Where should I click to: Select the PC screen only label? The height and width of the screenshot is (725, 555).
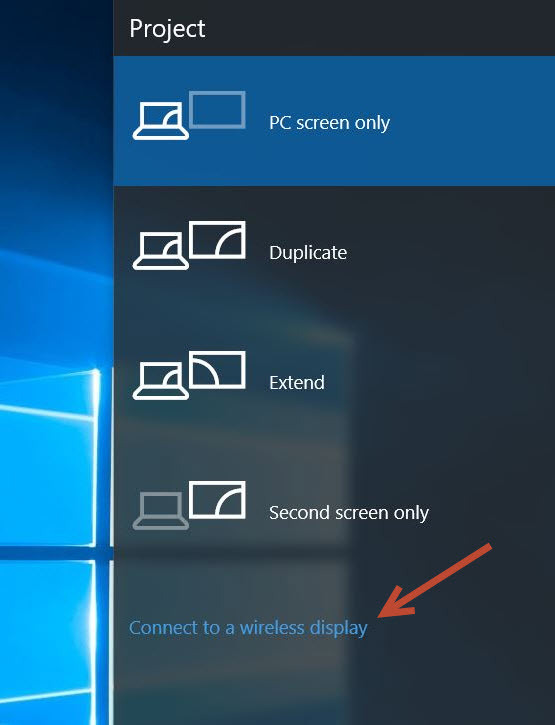329,123
